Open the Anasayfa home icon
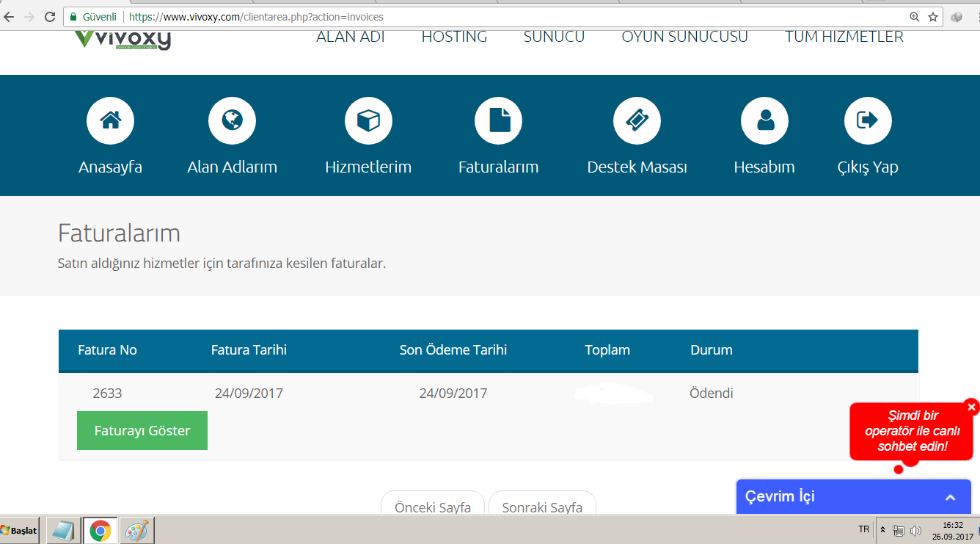 coord(110,120)
